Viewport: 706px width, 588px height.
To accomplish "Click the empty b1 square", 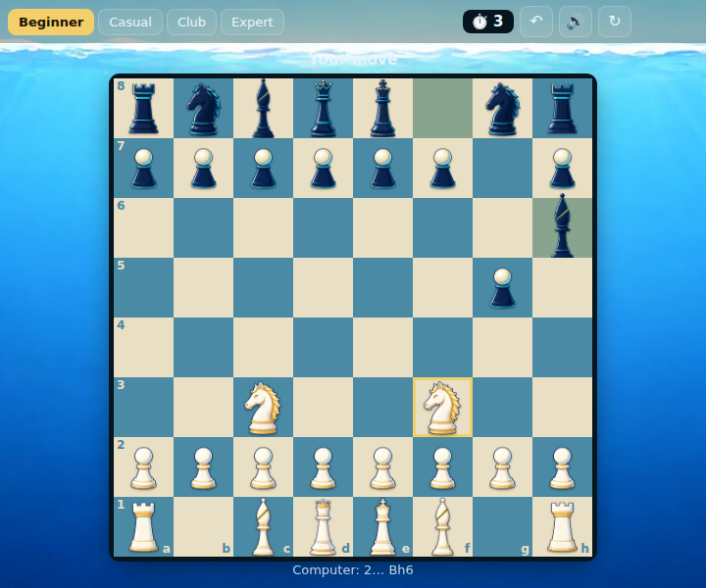I will pyautogui.click(x=203, y=527).
